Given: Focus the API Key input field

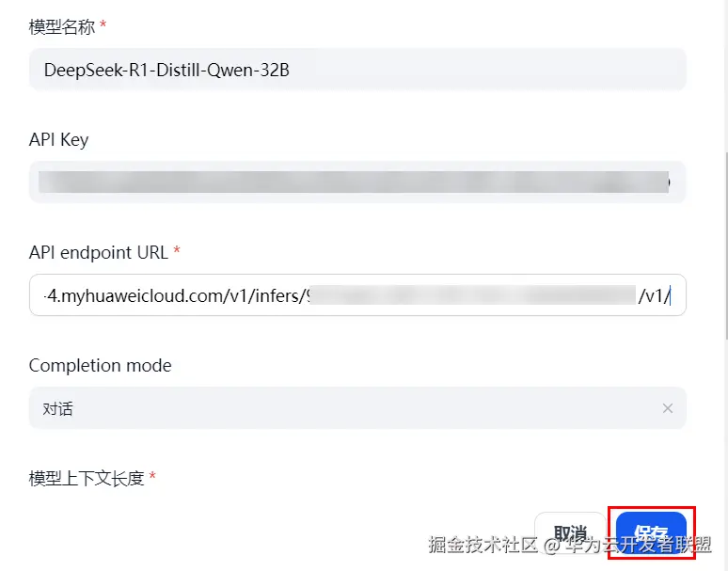Looking at the screenshot, I should (357, 182).
